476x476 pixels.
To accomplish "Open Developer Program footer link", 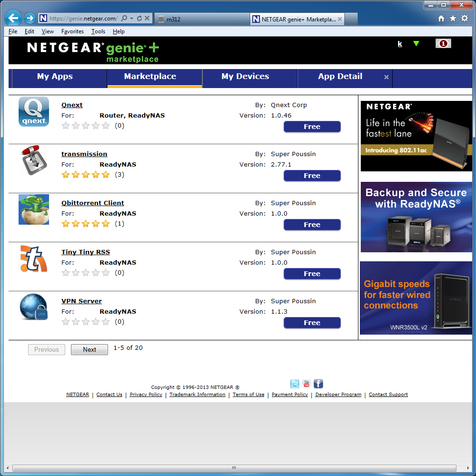I will pos(338,394).
